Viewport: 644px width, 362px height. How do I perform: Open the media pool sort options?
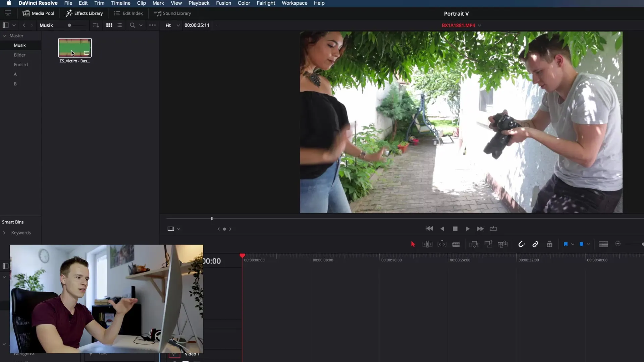click(x=96, y=25)
